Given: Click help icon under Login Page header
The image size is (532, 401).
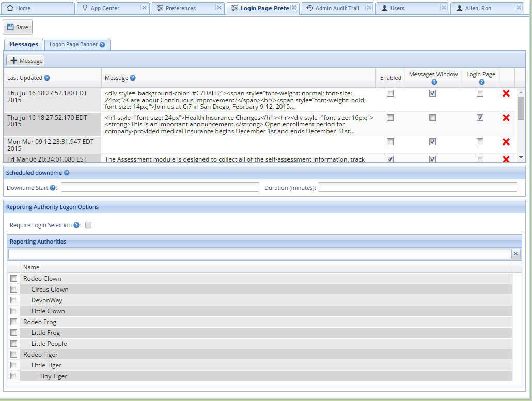Looking at the screenshot, I should click(481, 82).
